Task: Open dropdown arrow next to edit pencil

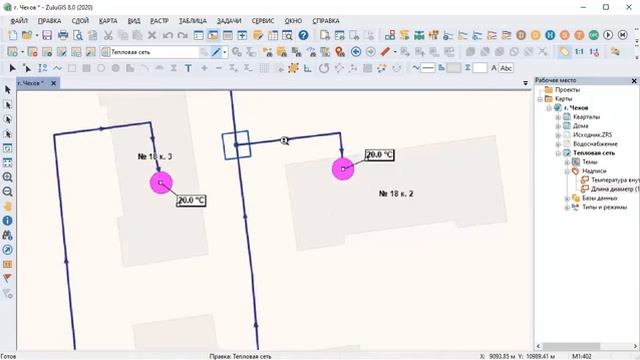Action: pyautogui.click(x=224, y=52)
